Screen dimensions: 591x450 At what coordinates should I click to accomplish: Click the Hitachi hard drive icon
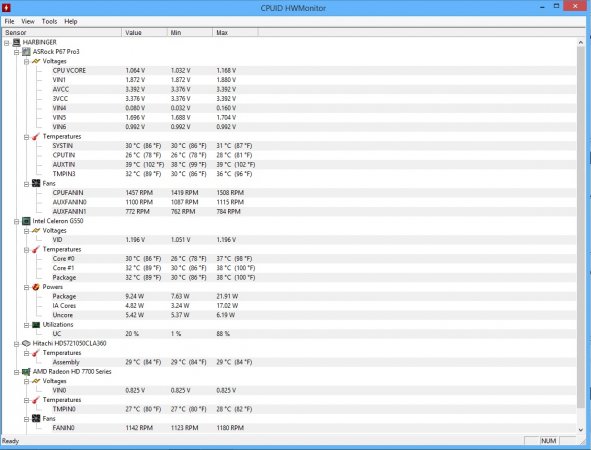click(26, 343)
